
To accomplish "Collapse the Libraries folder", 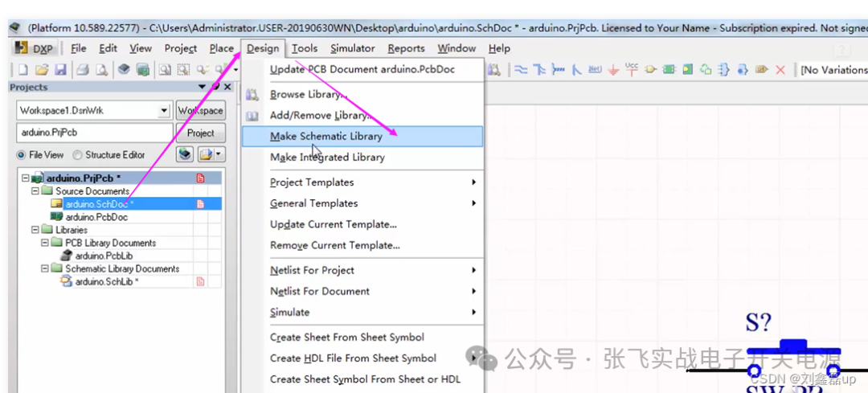I will (35, 230).
